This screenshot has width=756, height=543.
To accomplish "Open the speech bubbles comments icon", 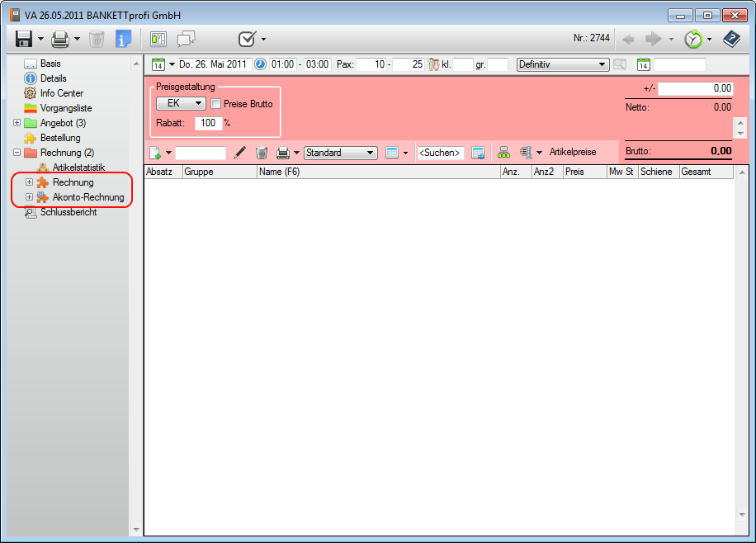I will click(x=187, y=39).
